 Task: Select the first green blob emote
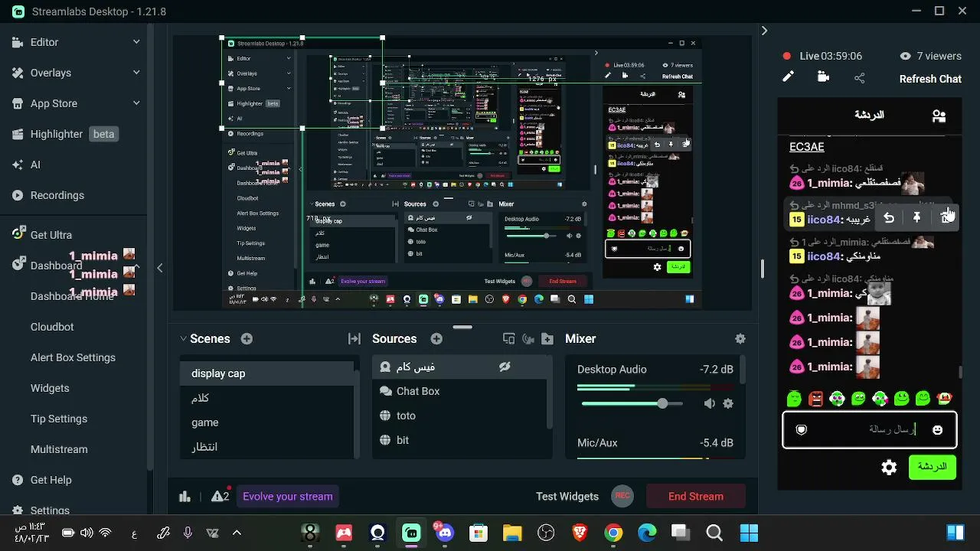coord(794,398)
